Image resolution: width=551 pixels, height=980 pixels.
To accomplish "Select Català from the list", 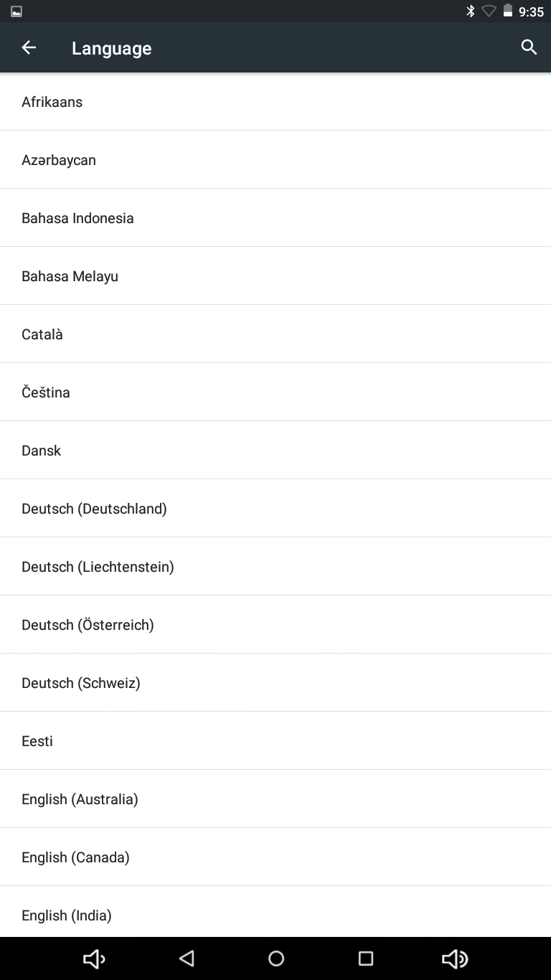I will click(x=275, y=334).
